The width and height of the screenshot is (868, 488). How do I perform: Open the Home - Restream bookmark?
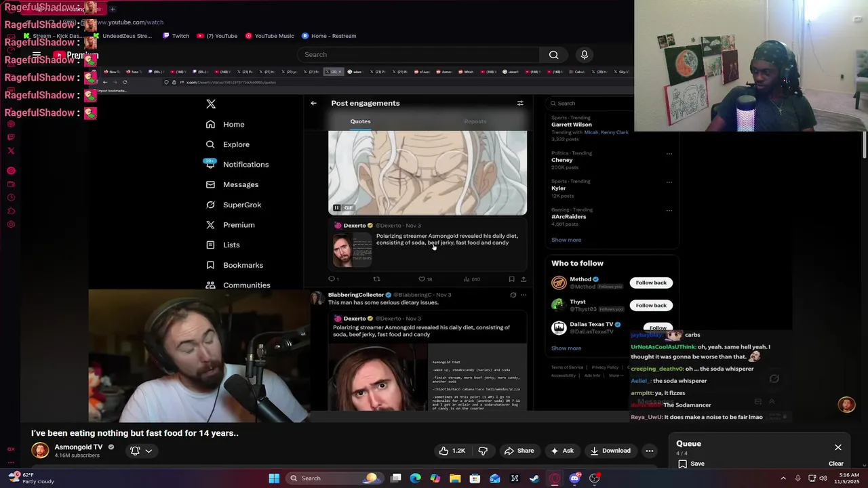(x=329, y=36)
